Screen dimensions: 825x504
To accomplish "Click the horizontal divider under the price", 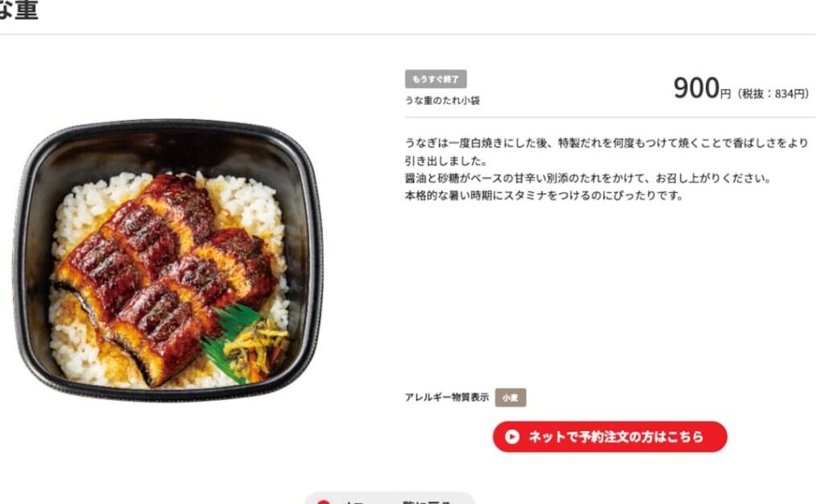I will 610,118.
